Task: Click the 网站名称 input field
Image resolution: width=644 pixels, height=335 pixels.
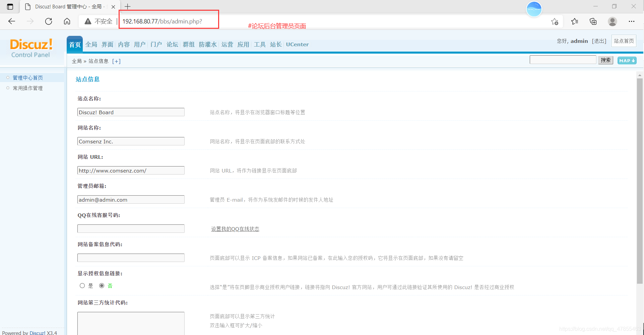Action: pos(131,141)
